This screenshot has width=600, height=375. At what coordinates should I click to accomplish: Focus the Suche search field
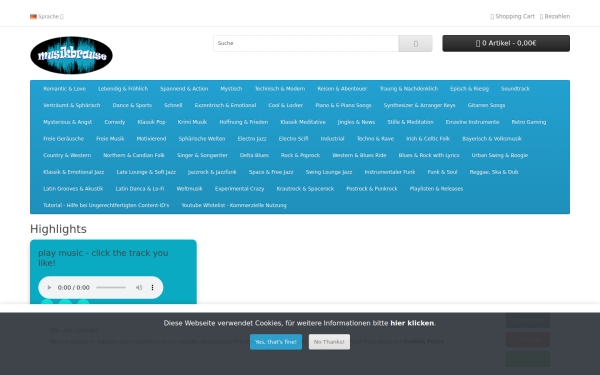[306, 43]
